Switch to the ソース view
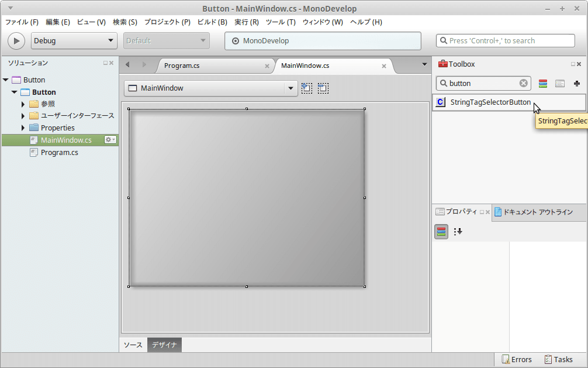This screenshot has width=588, height=368. click(133, 345)
